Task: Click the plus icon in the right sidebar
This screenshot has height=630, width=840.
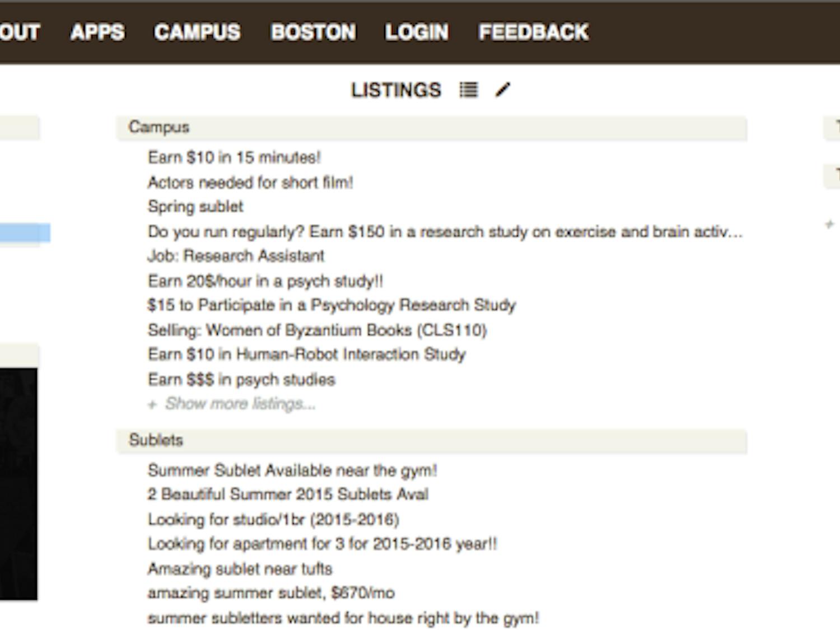Action: click(x=829, y=223)
